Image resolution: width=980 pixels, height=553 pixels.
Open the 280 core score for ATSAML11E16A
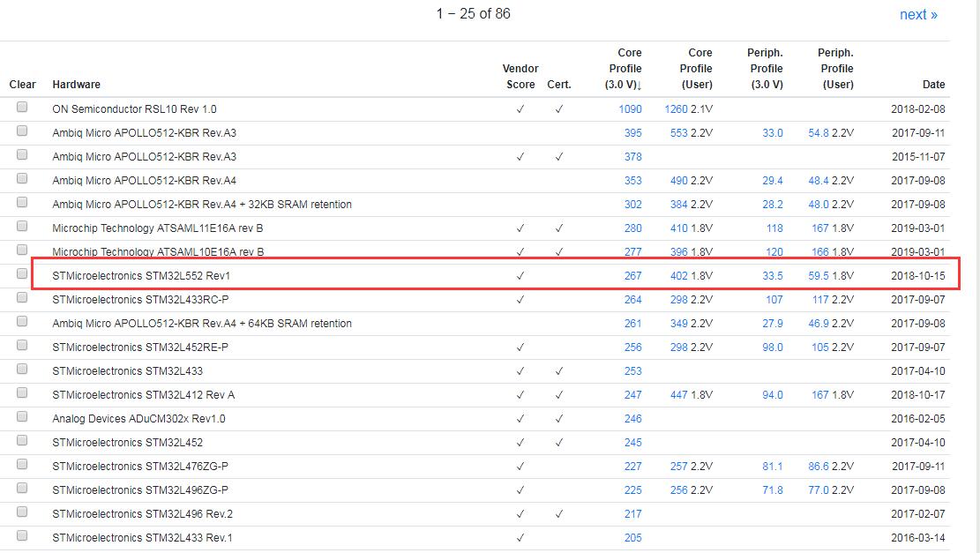(x=633, y=228)
